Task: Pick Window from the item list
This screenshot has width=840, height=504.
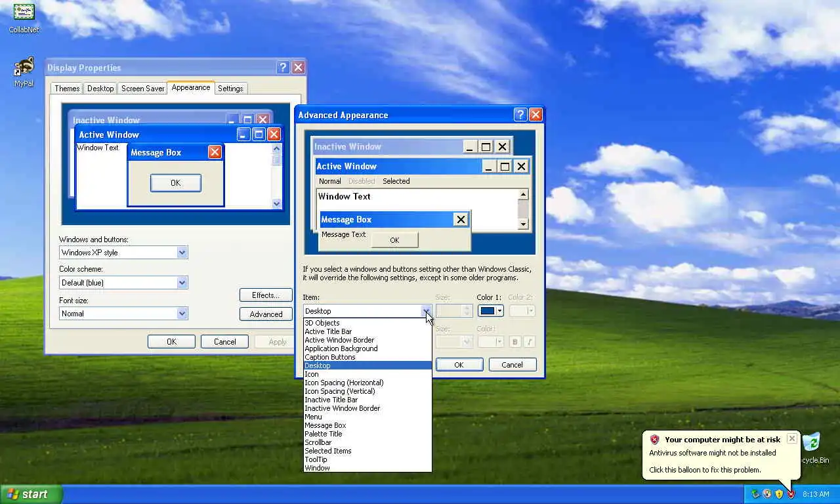Action: (367, 468)
